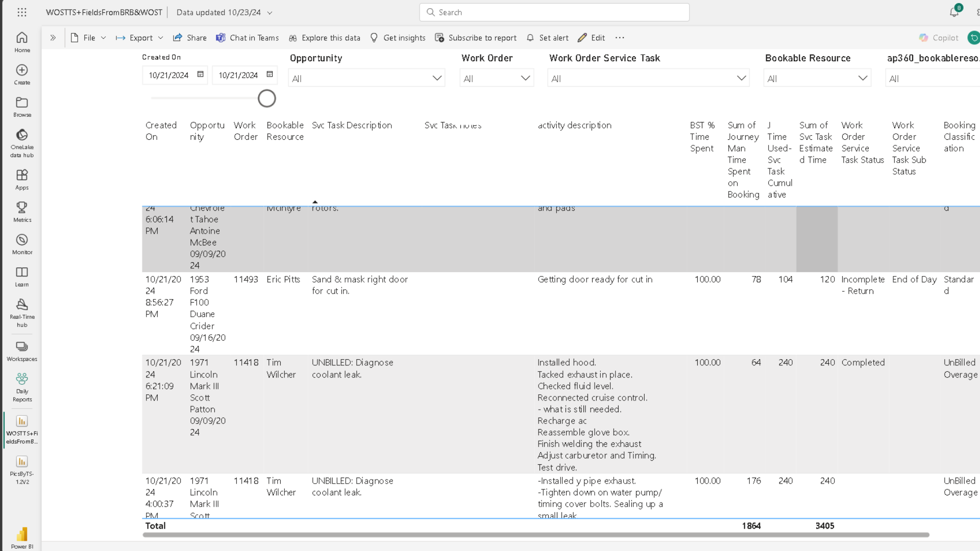Click the Created On date slider handle
Viewport: 980px width, 551px height.
pyautogui.click(x=266, y=98)
